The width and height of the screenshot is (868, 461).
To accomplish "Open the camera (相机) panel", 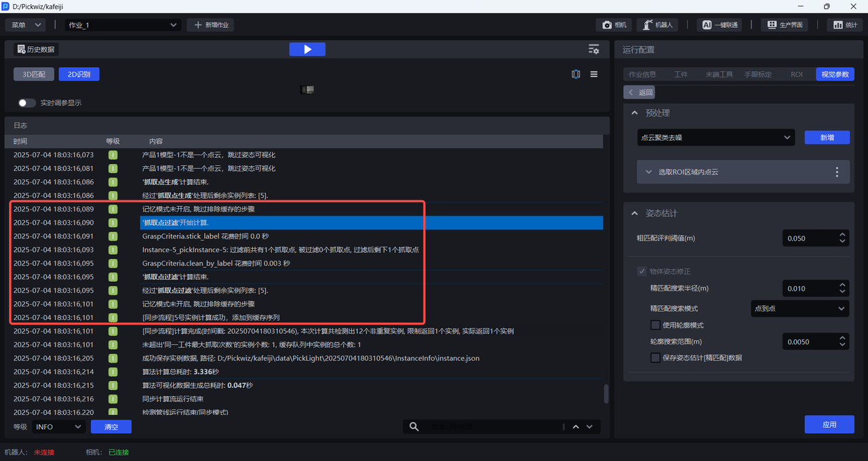I will pyautogui.click(x=614, y=25).
